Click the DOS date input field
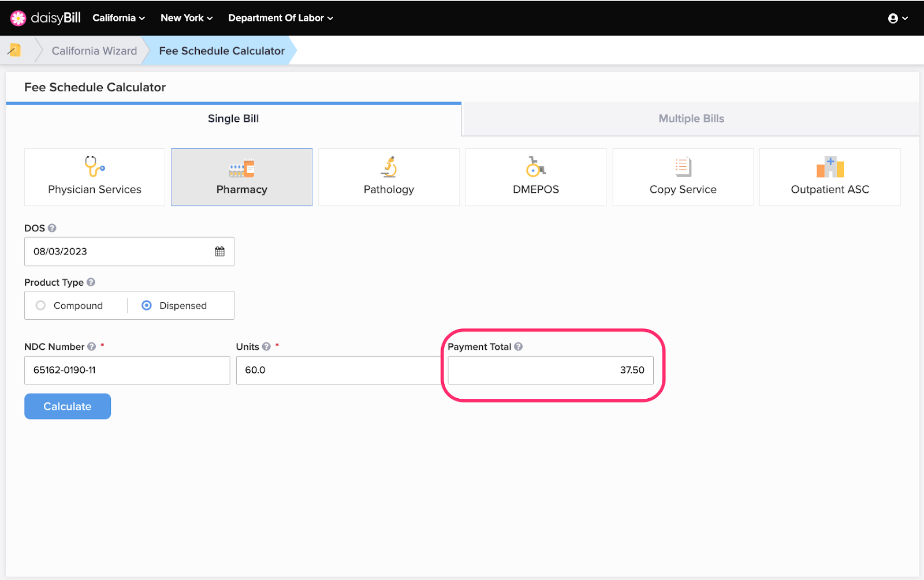The height and width of the screenshot is (580, 924). (129, 252)
